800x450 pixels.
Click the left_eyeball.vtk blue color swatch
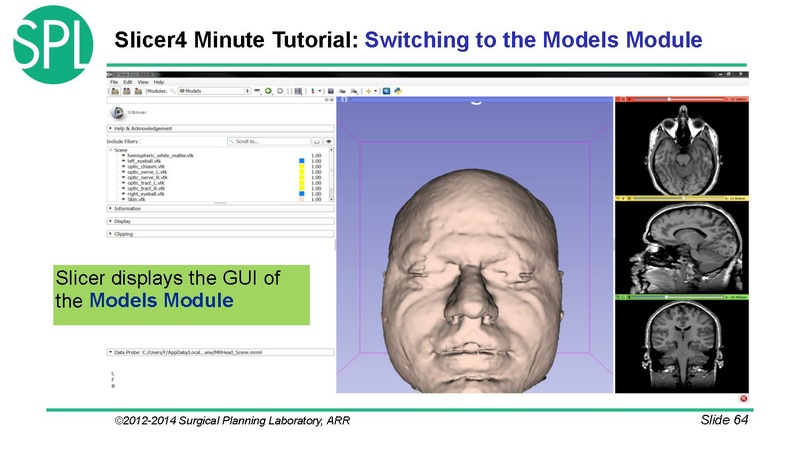tap(302, 161)
